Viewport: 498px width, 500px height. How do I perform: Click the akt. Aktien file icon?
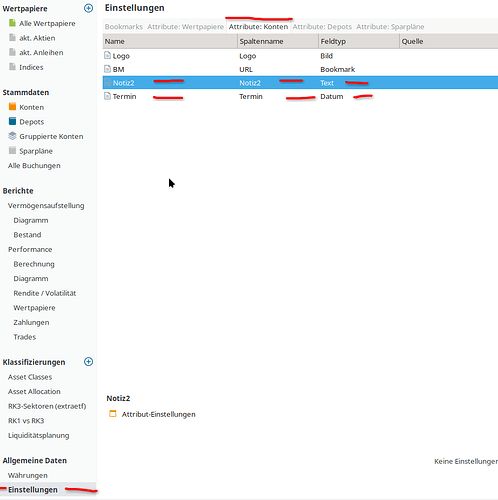[12, 38]
